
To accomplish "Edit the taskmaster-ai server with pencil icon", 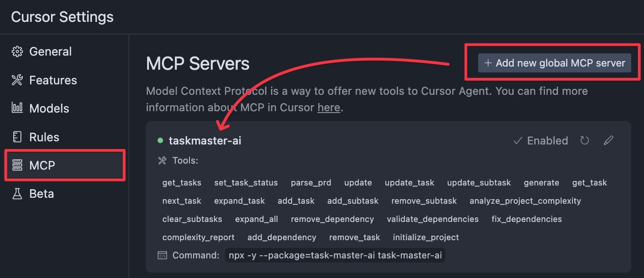I will [x=608, y=140].
